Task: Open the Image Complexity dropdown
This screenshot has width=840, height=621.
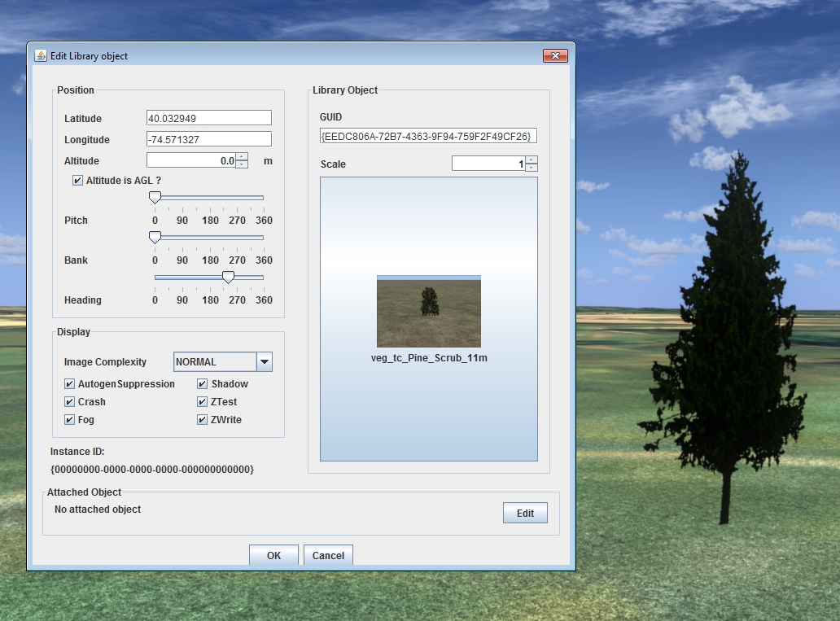Action: point(264,361)
